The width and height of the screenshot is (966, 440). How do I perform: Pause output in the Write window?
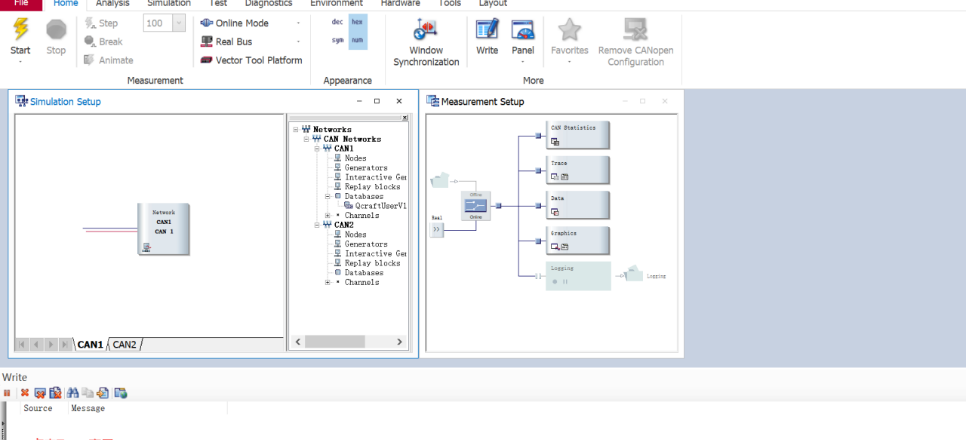point(7,393)
